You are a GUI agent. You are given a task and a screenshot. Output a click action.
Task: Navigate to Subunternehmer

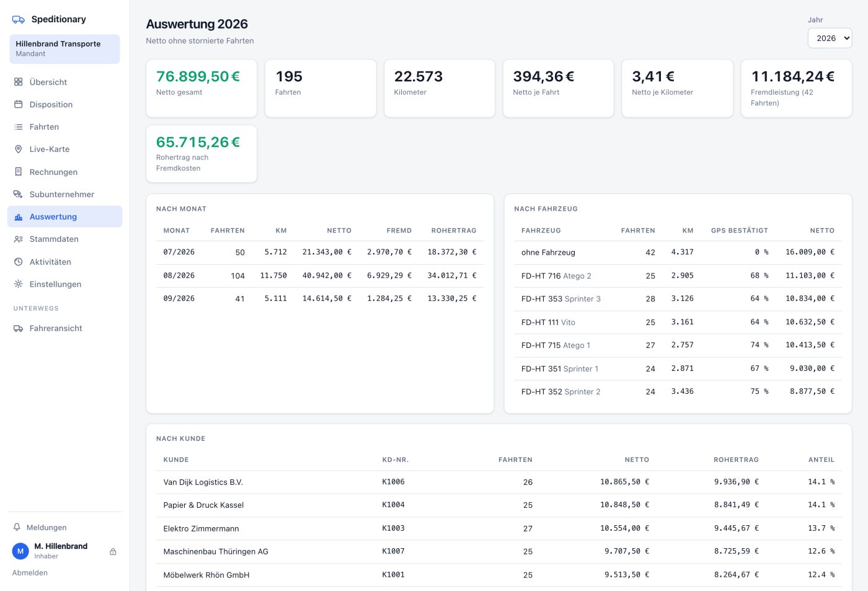pos(64,194)
